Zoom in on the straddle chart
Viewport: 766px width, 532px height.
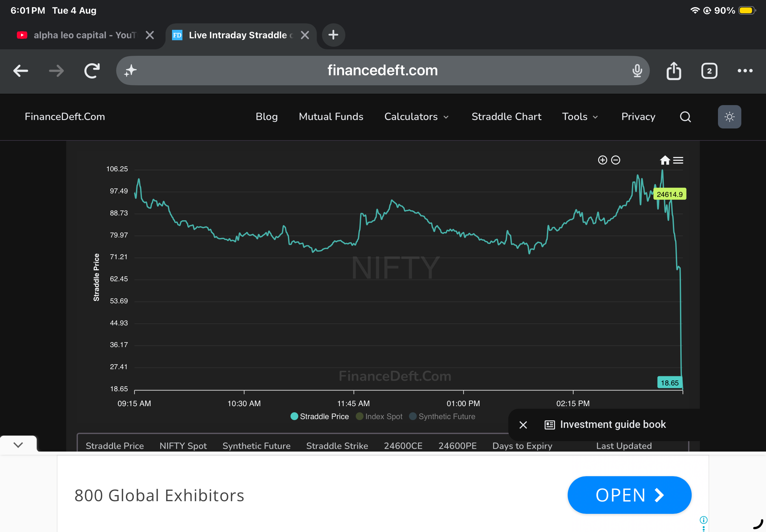pos(602,160)
